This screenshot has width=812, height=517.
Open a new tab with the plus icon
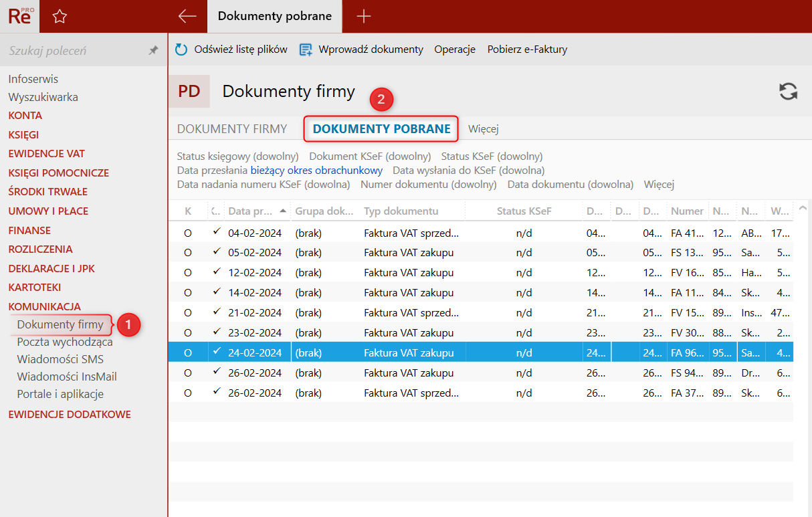[363, 16]
